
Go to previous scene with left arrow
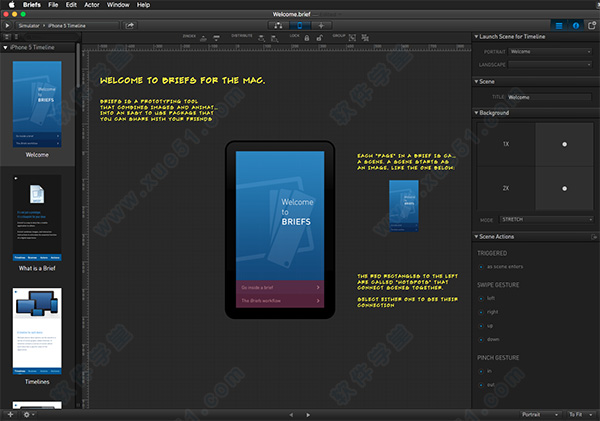(291, 415)
